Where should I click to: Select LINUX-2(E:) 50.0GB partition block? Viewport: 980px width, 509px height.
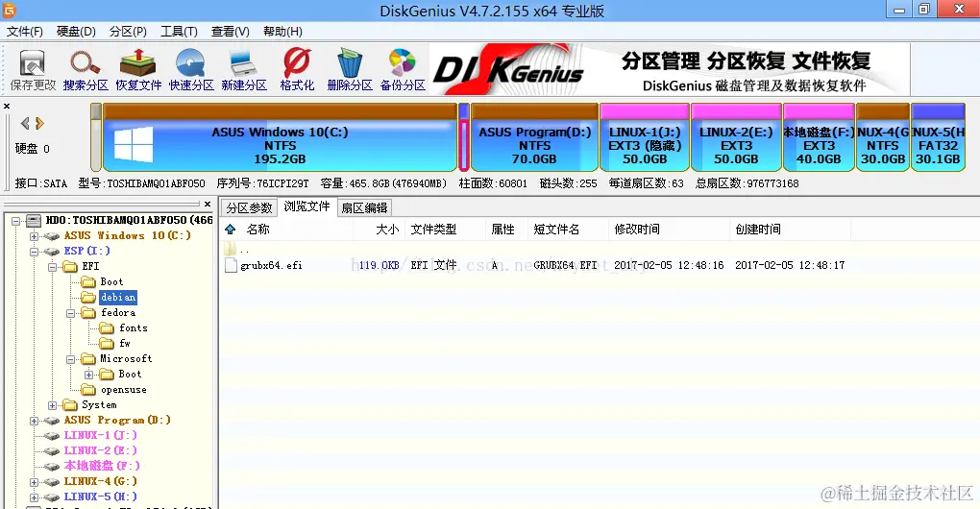coord(736,137)
